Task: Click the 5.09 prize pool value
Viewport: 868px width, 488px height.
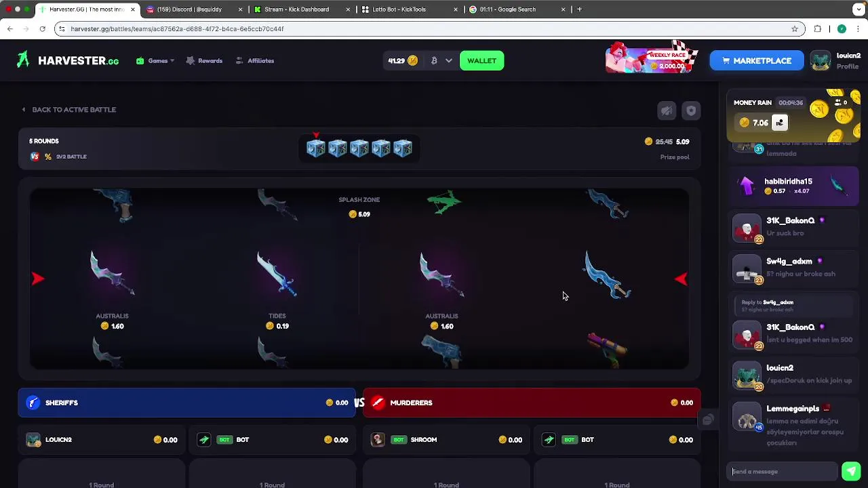Action: [682, 142]
